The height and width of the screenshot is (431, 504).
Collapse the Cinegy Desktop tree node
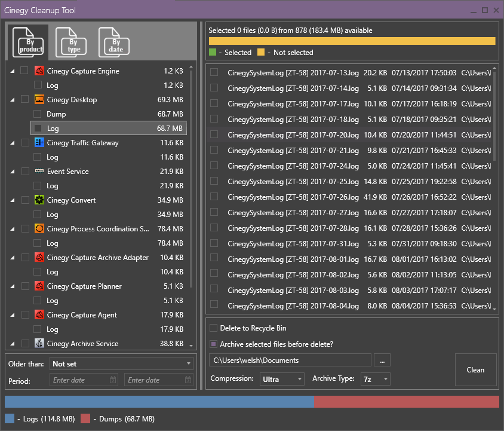[x=12, y=100]
